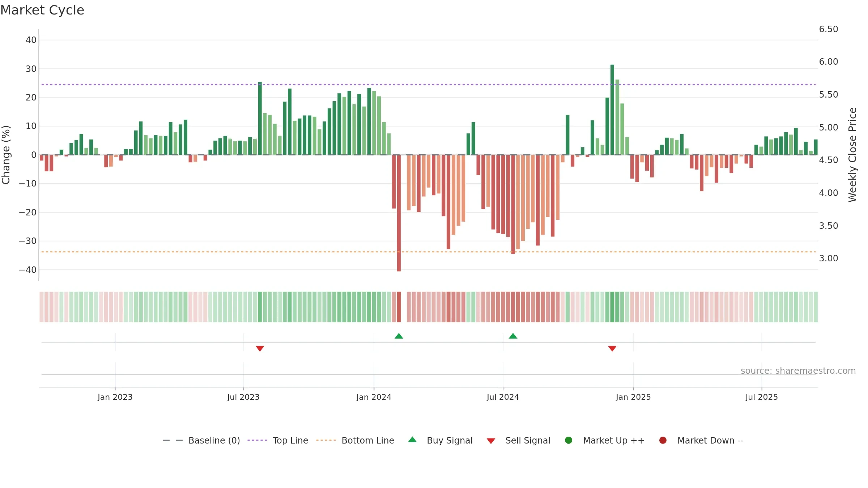Toggle the Market Up ++ legend label
Image resolution: width=868 pixels, height=488 pixels.
pos(614,440)
